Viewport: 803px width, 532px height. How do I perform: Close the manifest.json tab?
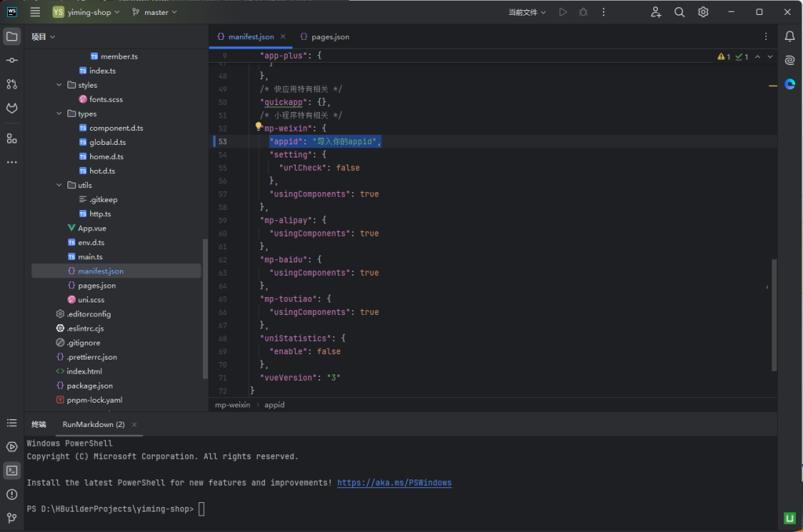pos(283,37)
